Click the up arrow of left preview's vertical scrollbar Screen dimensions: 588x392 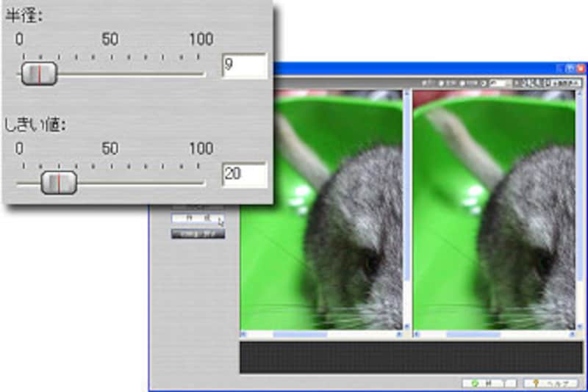click(408, 94)
